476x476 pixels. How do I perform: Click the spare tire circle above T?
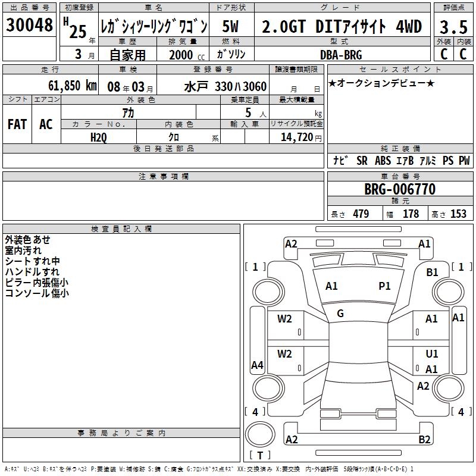(x=260, y=434)
